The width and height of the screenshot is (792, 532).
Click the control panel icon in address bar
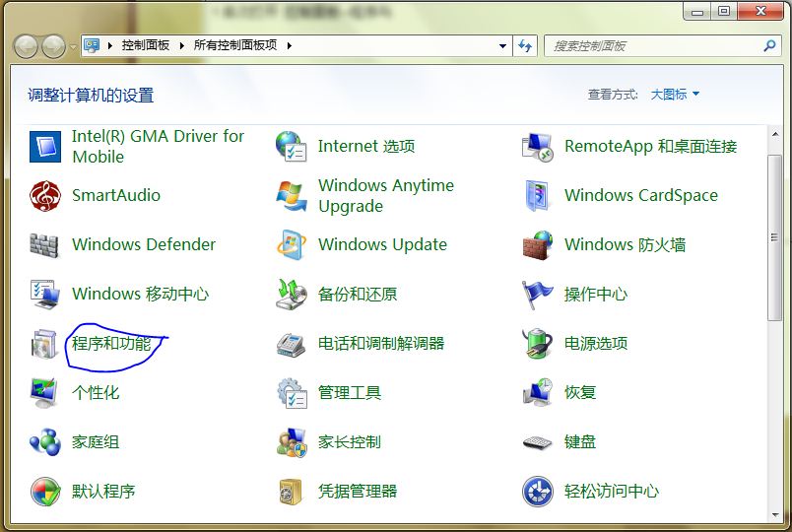[x=92, y=45]
